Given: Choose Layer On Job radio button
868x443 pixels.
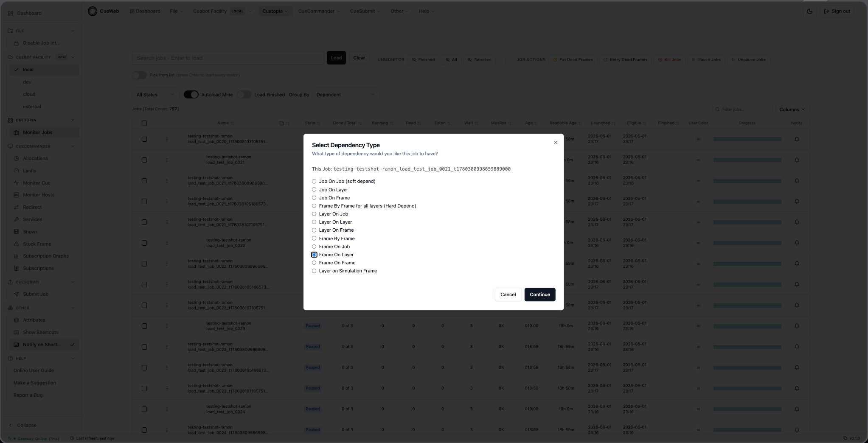Looking at the screenshot, I should point(314,214).
